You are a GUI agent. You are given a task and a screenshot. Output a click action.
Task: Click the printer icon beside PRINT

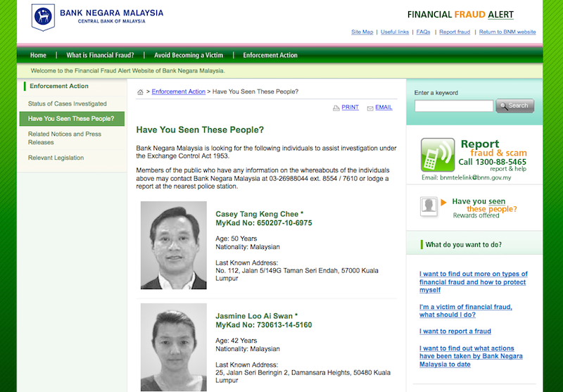click(336, 108)
